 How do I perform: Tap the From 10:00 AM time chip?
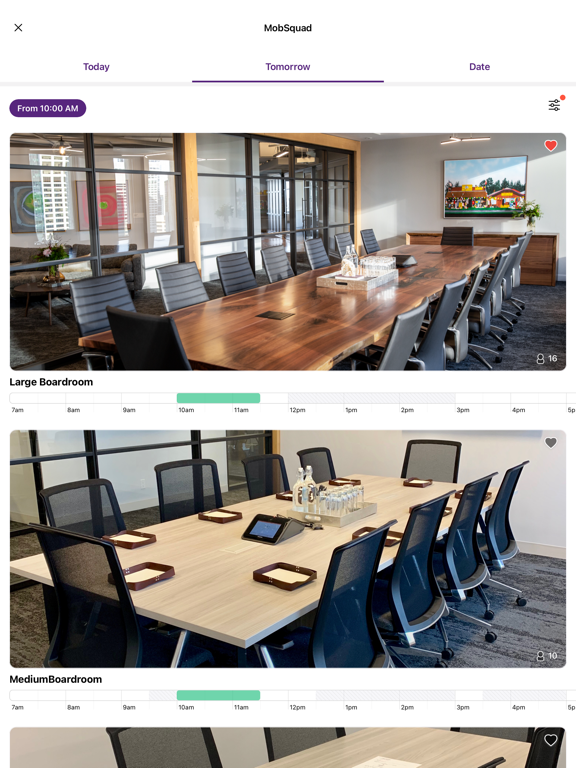pyautogui.click(x=48, y=108)
